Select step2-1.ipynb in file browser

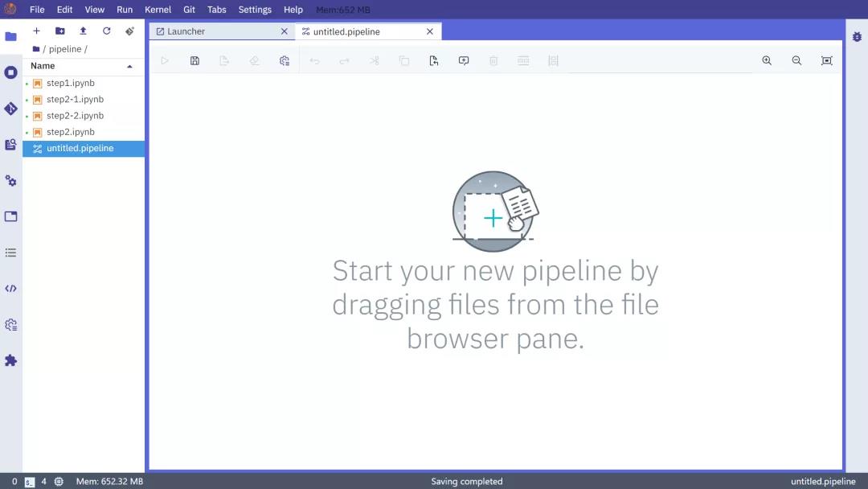click(x=84, y=99)
